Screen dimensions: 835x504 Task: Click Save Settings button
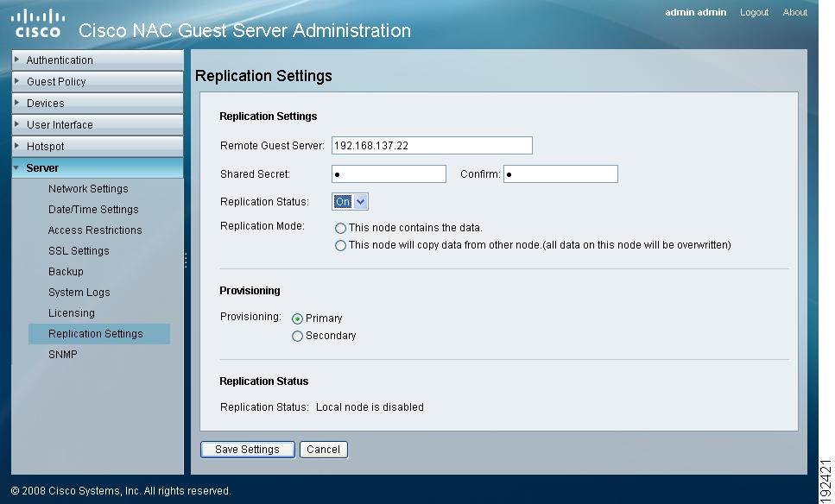248,450
